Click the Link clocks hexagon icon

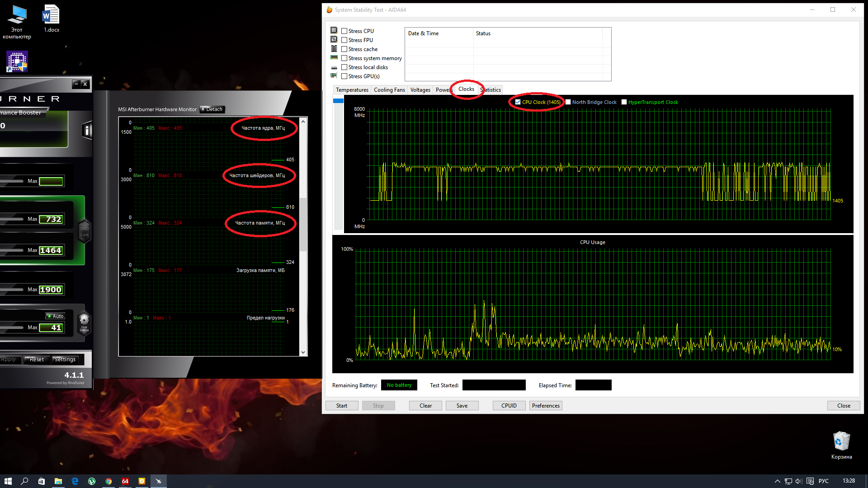coord(85,231)
